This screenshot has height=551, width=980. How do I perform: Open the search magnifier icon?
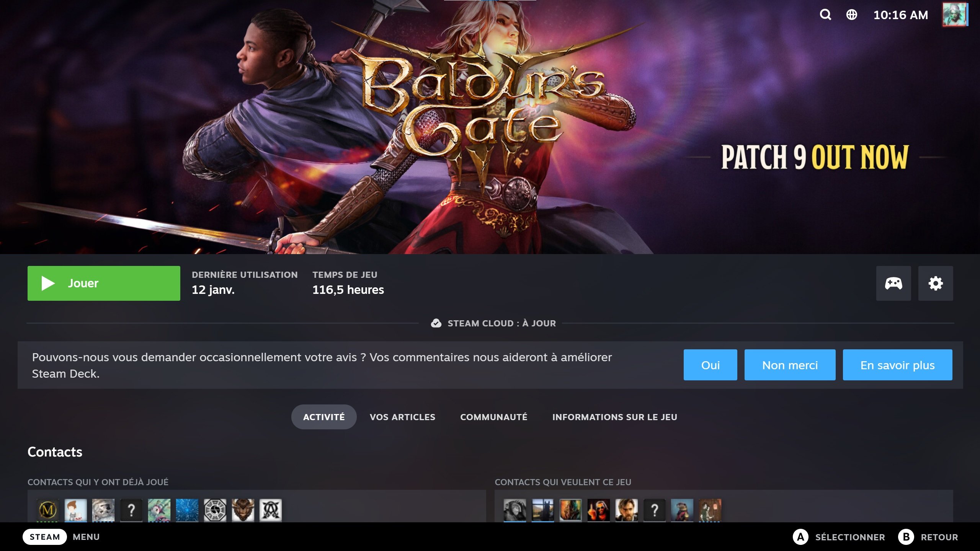825,15
